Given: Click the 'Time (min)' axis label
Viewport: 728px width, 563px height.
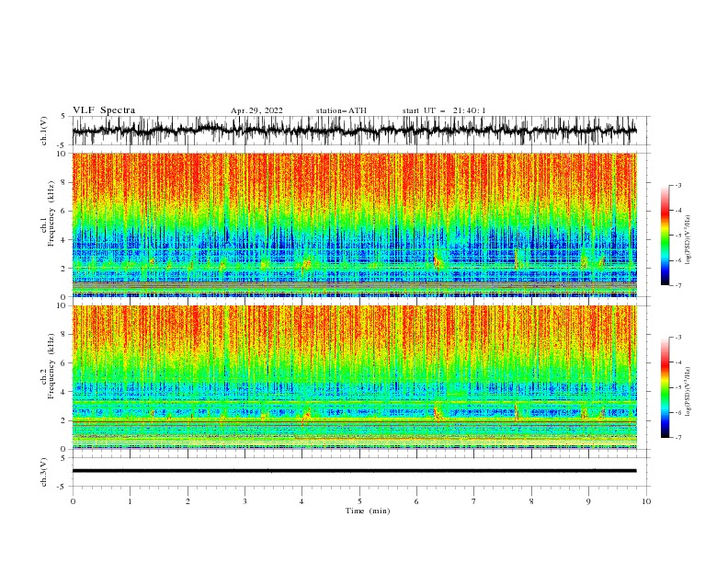Looking at the screenshot, I should tap(368, 511).
